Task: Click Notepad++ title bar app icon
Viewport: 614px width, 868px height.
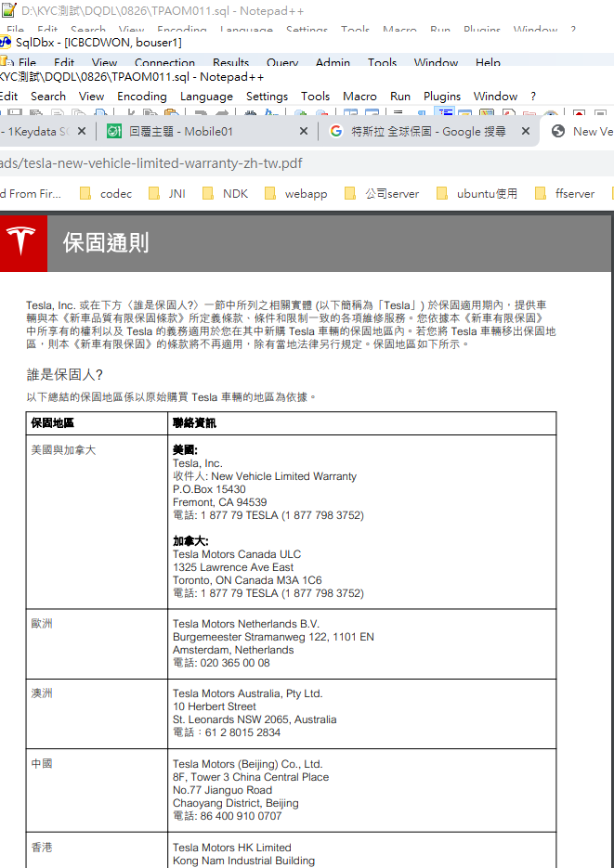Action: pyautogui.click(x=8, y=10)
